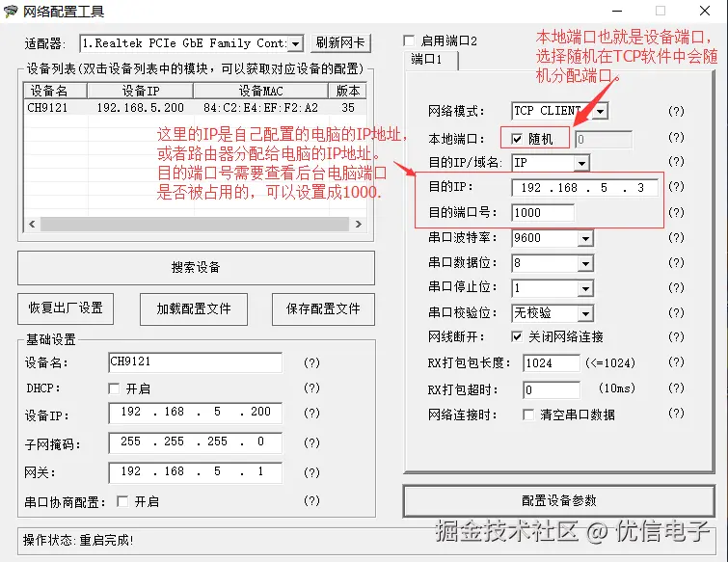728x562 pixels.
Task: Open help (?) for DHCP
Action: [x=311, y=388]
